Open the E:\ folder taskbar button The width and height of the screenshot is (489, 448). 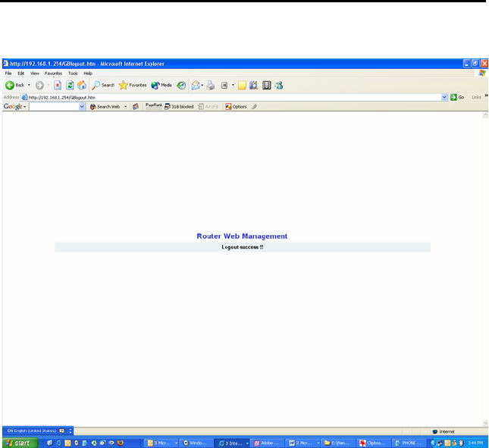click(337, 443)
